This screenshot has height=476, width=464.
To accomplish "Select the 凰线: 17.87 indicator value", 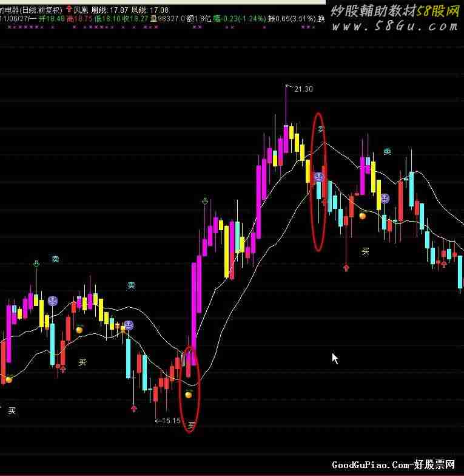I will coord(109,10).
